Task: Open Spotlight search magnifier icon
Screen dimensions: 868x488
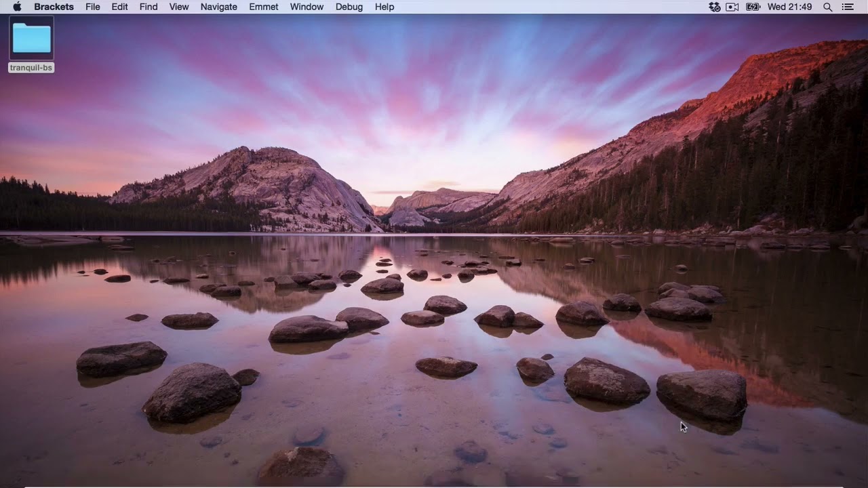Action: pyautogui.click(x=827, y=7)
